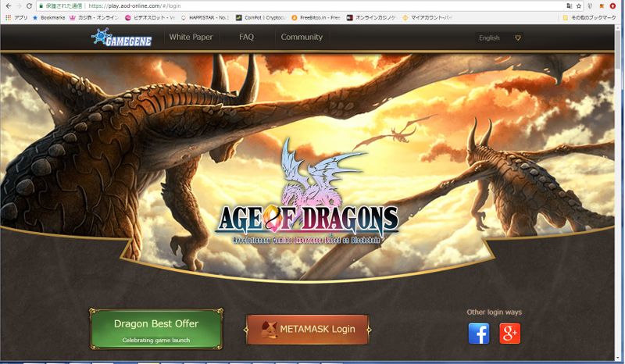Open the FAQ menu item
Screen dimensions: 625x364
(x=246, y=37)
